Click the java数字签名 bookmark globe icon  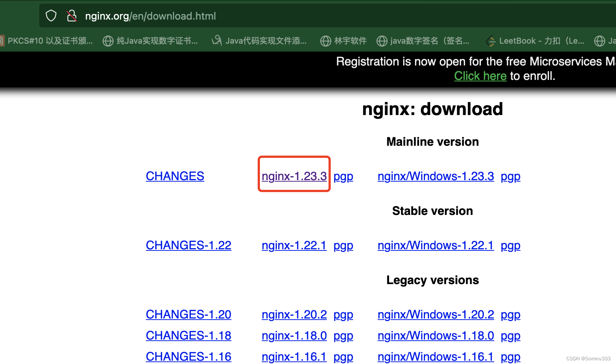click(382, 41)
